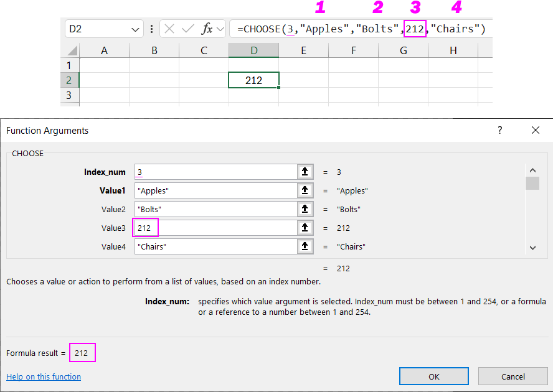Click the Cancel X icon in formula bar

tap(169, 29)
